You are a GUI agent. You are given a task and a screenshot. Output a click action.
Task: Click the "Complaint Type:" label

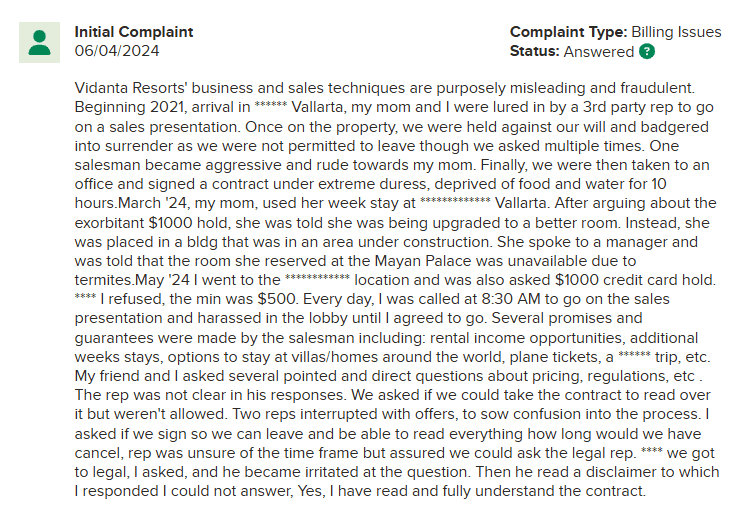(x=564, y=32)
